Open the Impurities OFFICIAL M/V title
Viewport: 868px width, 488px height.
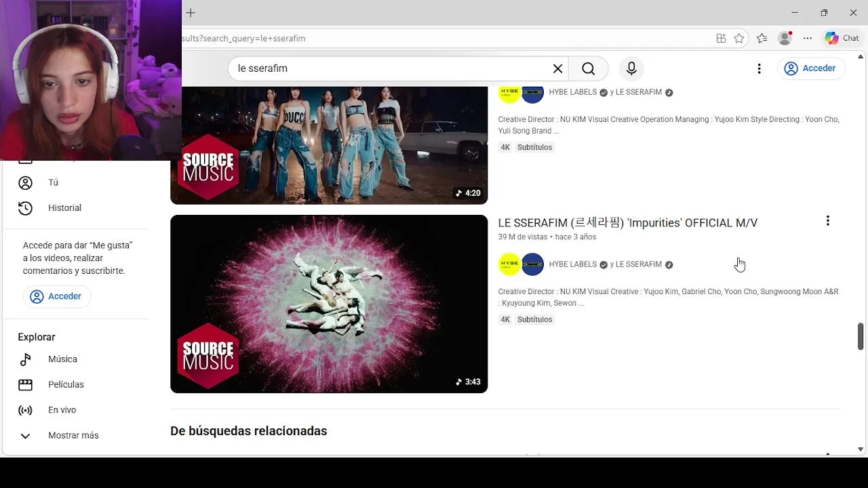pos(627,223)
